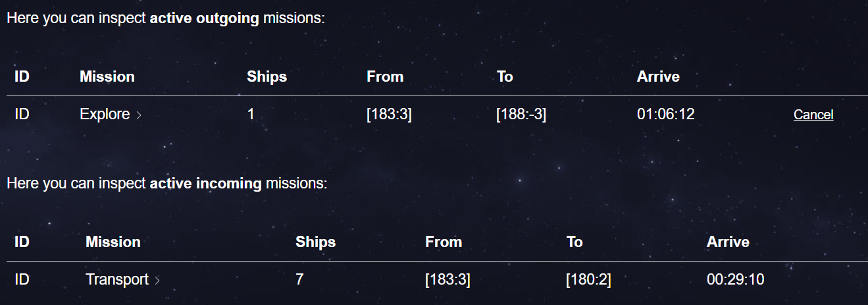Select incoming destination coordinates [180:2]
This screenshot has width=868, height=305.
588,280
